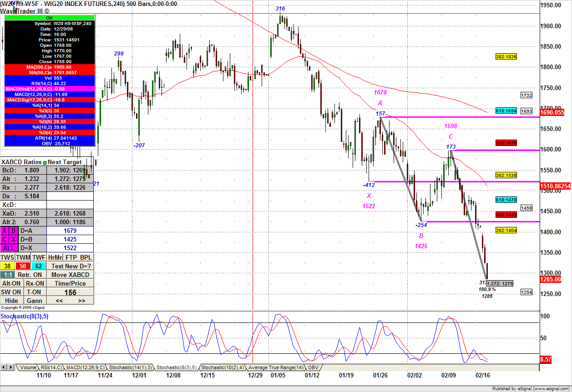The width and height of the screenshot is (572, 392).
Task: Switch to the Stochastic(14(1),3) tab
Action: [130, 367]
